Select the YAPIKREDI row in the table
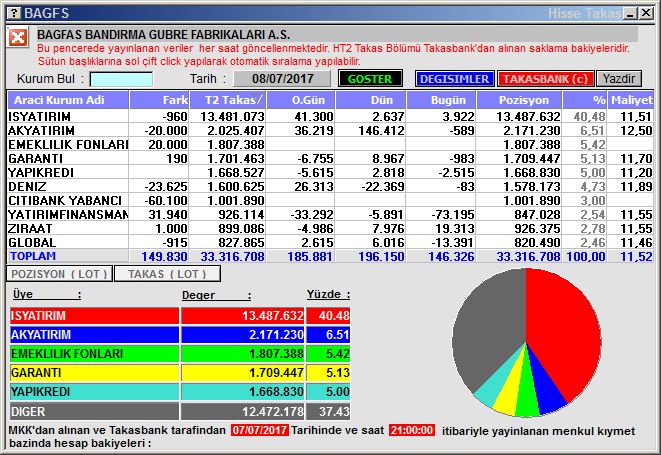 point(330,172)
